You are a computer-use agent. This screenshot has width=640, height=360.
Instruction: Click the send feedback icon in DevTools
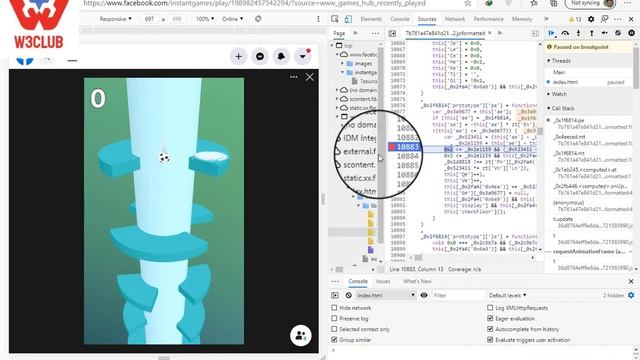tap(604, 19)
